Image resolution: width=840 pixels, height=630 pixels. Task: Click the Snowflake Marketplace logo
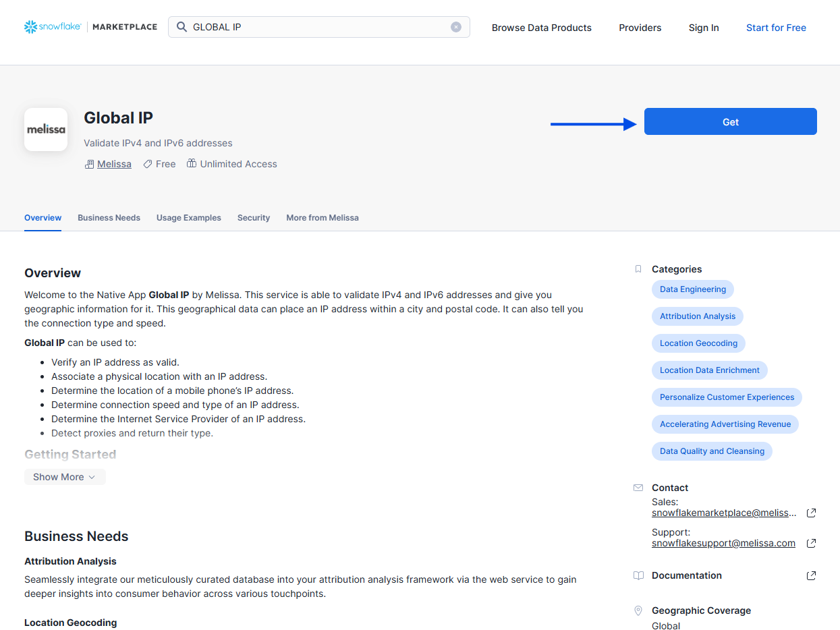90,27
